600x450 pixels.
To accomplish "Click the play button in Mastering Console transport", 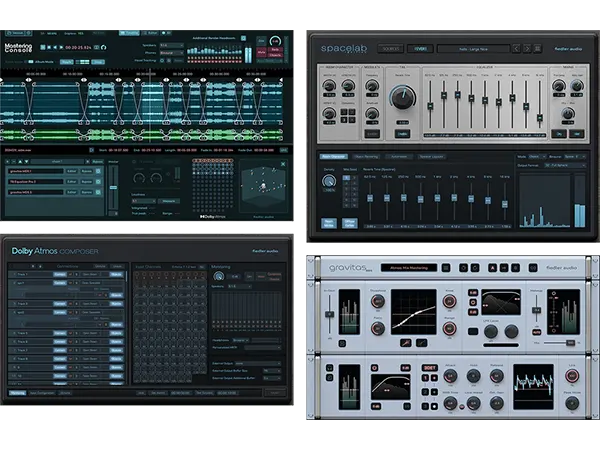I will tap(61, 47).
